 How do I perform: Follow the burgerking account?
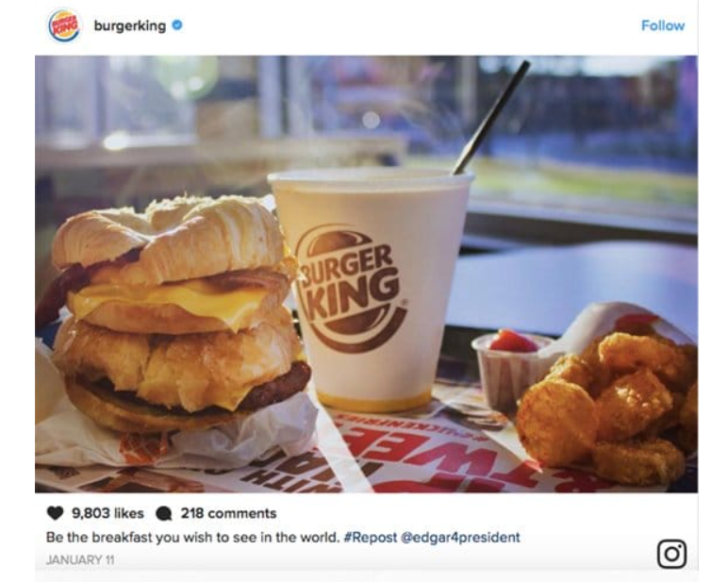663,25
